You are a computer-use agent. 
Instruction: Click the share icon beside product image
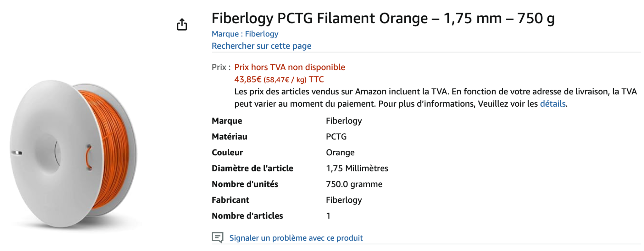click(x=182, y=24)
